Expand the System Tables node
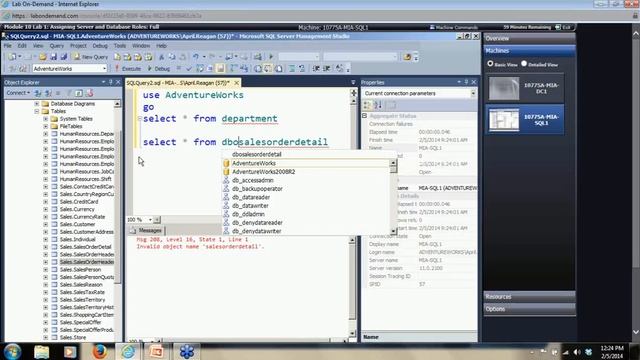Screen dimensions: 640x360 coord(46,119)
